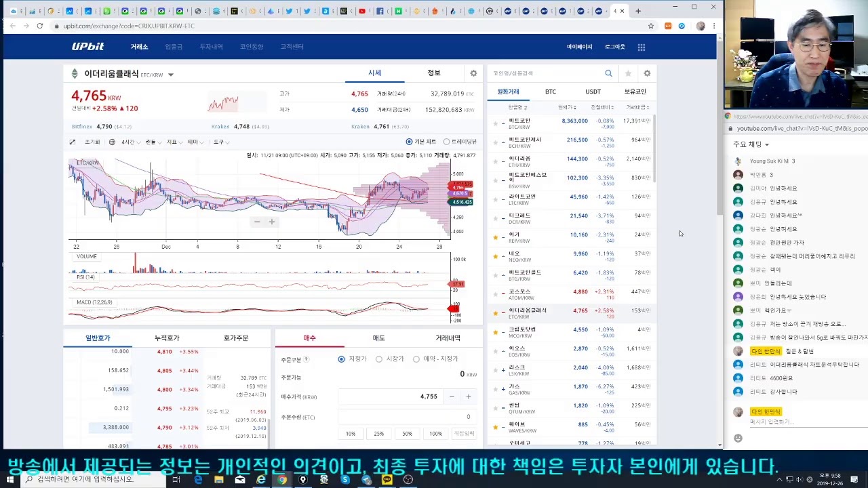Image resolution: width=868 pixels, height=488 pixels.
Task: Open the 테마 theme dropdown
Action: [195, 142]
